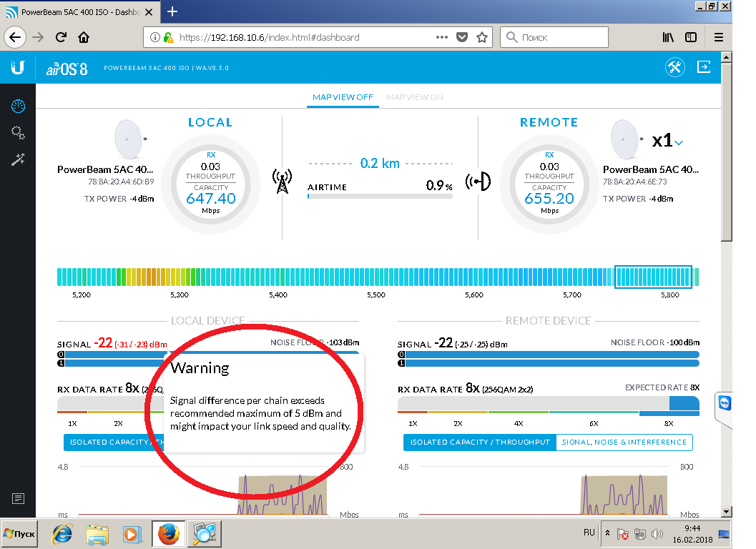Click the AIRTIME progress bar
Screen dimensions: 756x549
(x=380, y=196)
